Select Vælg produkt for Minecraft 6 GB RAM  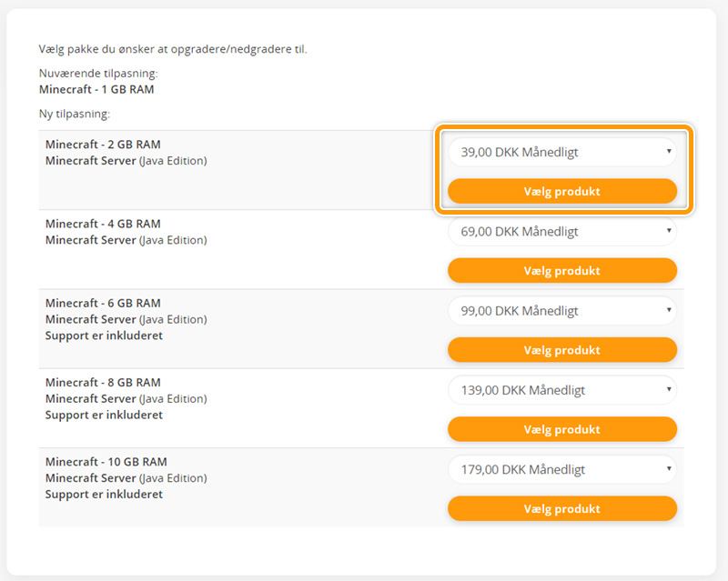pos(562,350)
